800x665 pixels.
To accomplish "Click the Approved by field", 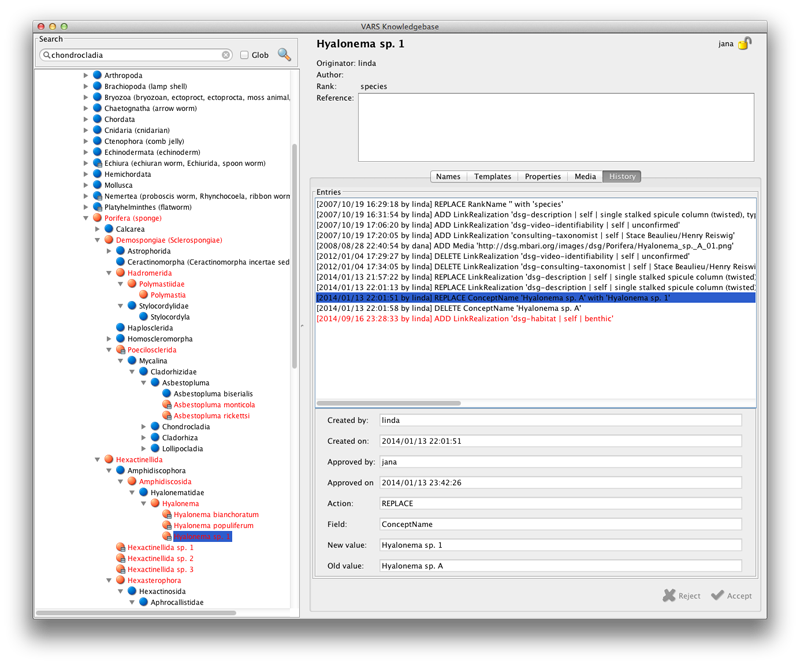I will 560,462.
